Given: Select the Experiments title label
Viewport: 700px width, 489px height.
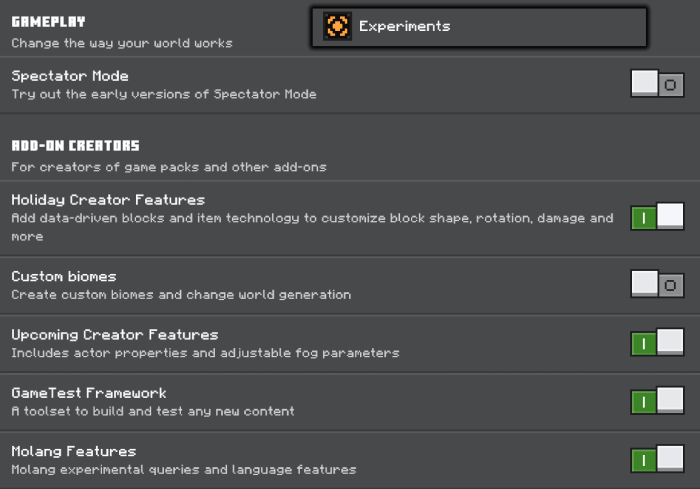Looking at the screenshot, I should 404,27.
